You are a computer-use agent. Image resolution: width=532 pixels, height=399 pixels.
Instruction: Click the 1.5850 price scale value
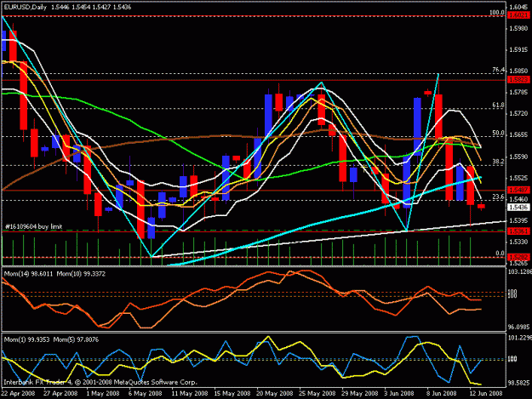pyautogui.click(x=519, y=71)
